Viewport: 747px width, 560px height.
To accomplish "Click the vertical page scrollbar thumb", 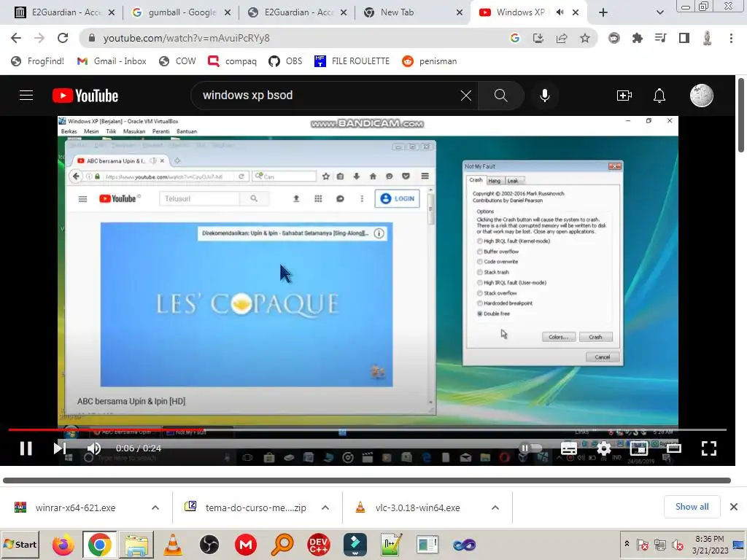I will click(741, 115).
